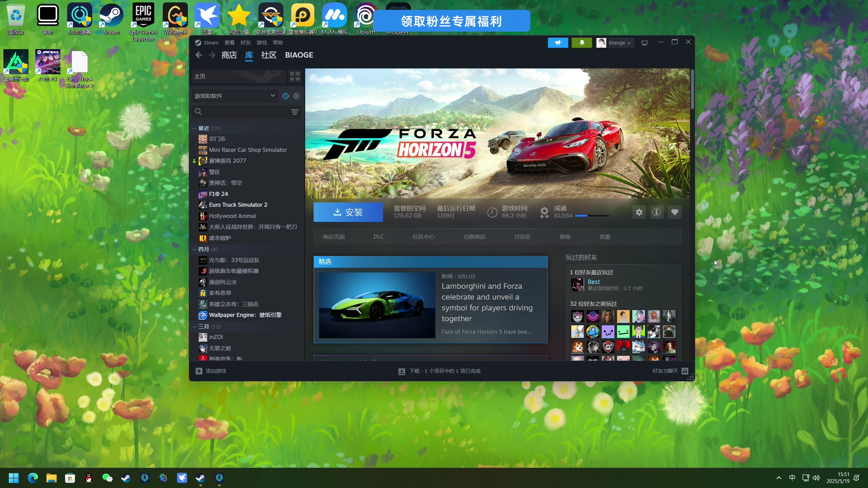Image resolution: width=868 pixels, height=488 pixels.
Task: Collapse the 三月 category
Action: click(194, 327)
